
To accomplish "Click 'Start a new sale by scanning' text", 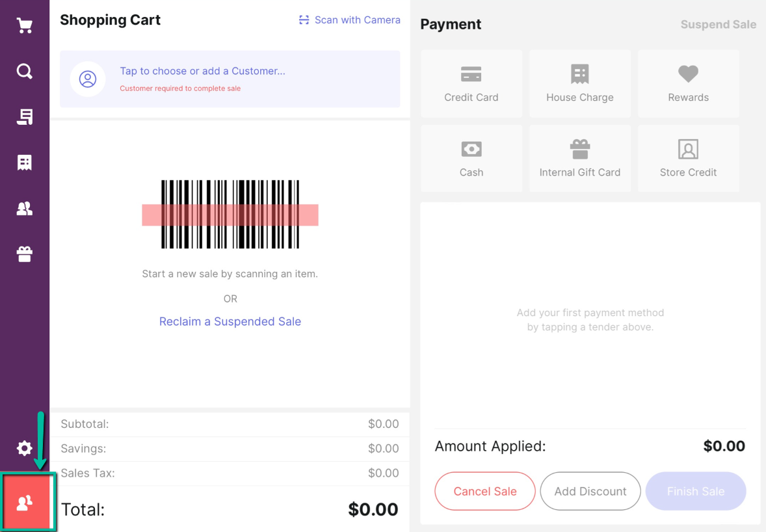I will [x=230, y=274].
